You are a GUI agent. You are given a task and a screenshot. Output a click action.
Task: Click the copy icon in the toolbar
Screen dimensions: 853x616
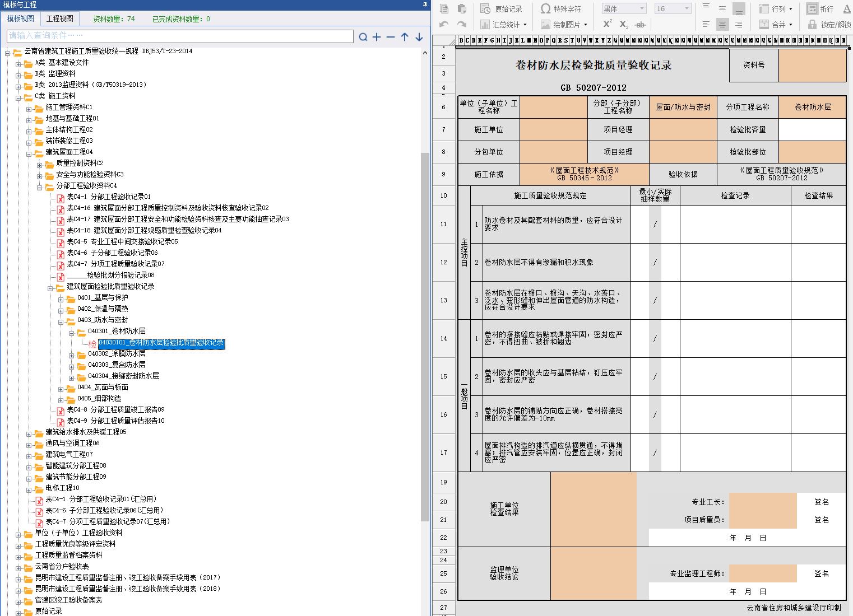(444, 9)
